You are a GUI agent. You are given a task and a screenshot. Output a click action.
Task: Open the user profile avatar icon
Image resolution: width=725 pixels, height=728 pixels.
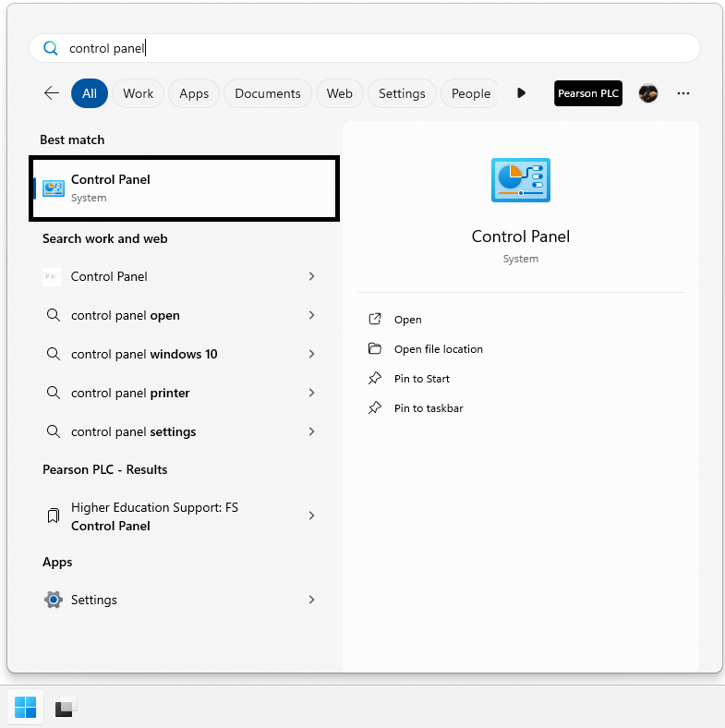[648, 93]
